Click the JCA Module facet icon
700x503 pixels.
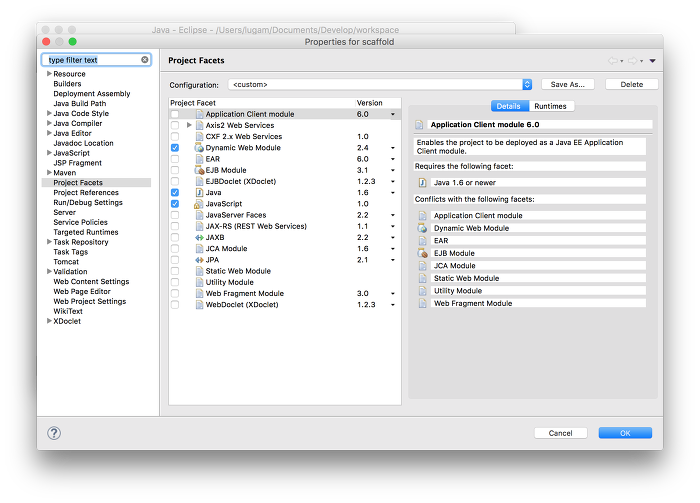tap(200, 249)
